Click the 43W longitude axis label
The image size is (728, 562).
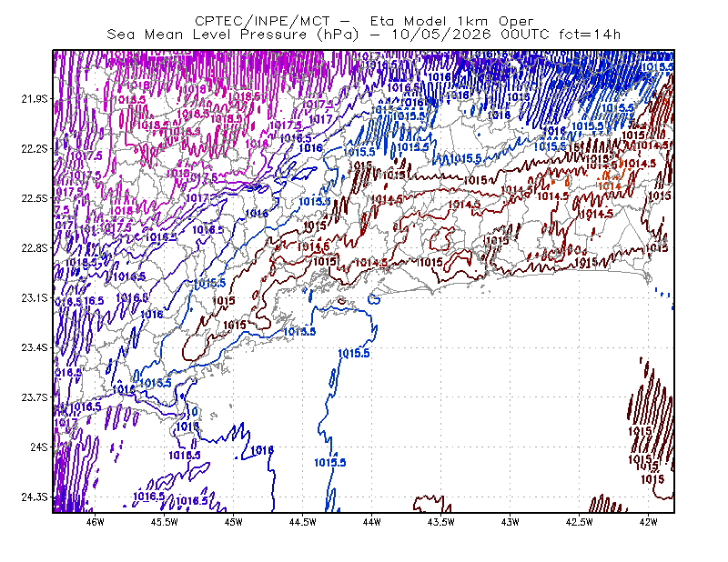click(511, 522)
